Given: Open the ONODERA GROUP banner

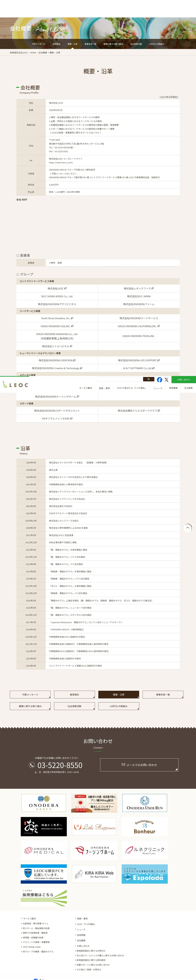Looking at the screenshot, I should [44, 803].
